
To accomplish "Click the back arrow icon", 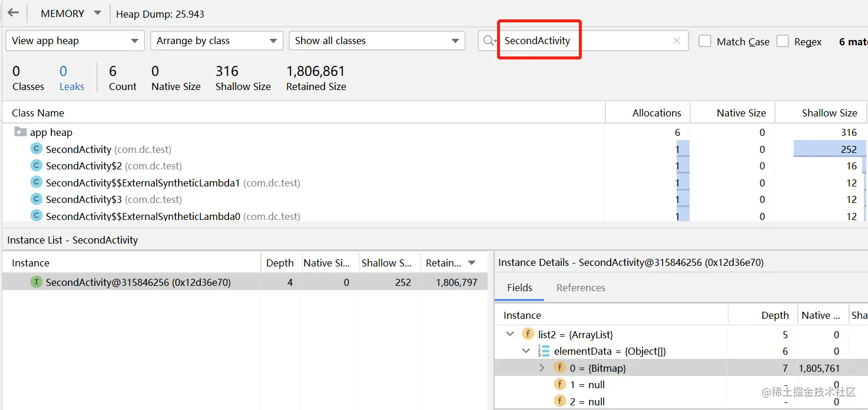I will (x=13, y=13).
